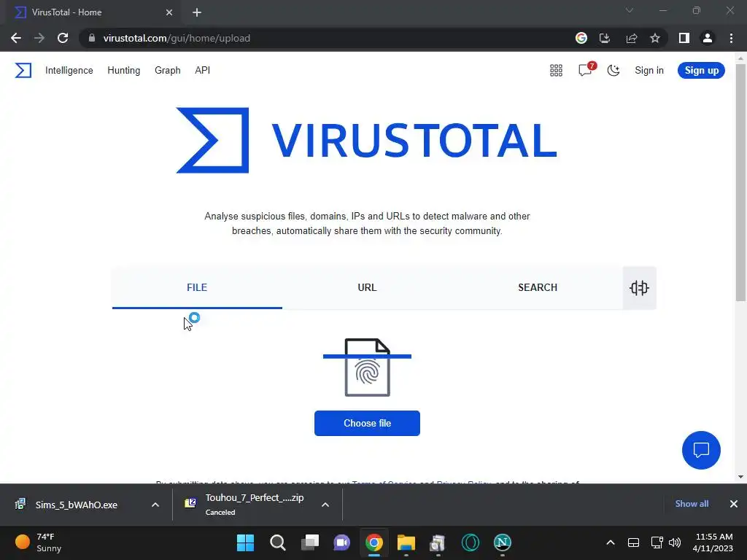Click the fingerprint file upload icon
This screenshot has height=560, width=747.
[368, 367]
